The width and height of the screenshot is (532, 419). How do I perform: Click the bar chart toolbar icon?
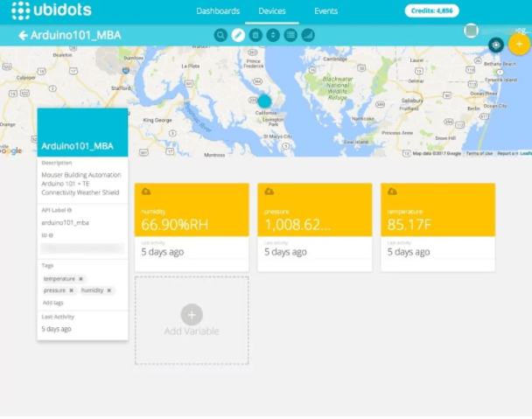(x=308, y=35)
